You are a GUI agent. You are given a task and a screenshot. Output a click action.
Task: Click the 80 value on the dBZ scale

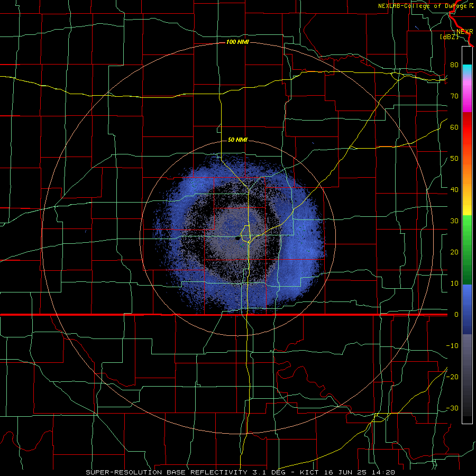(x=454, y=65)
